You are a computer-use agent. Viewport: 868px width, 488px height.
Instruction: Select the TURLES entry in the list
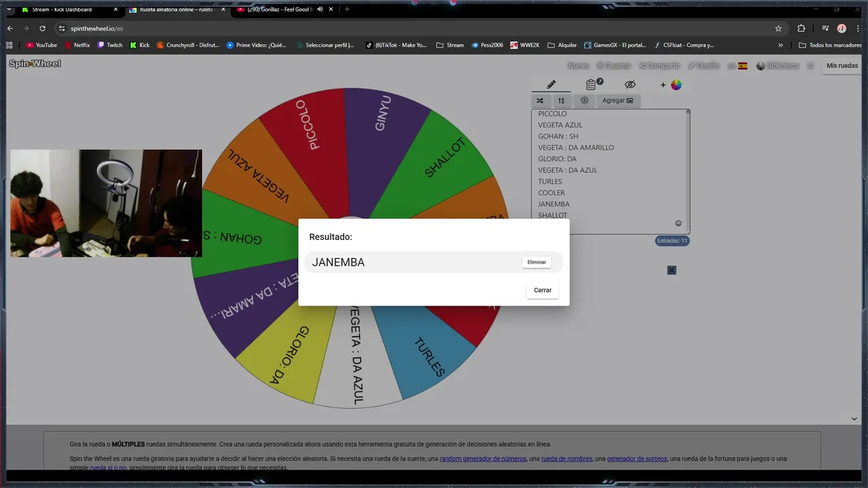(550, 182)
